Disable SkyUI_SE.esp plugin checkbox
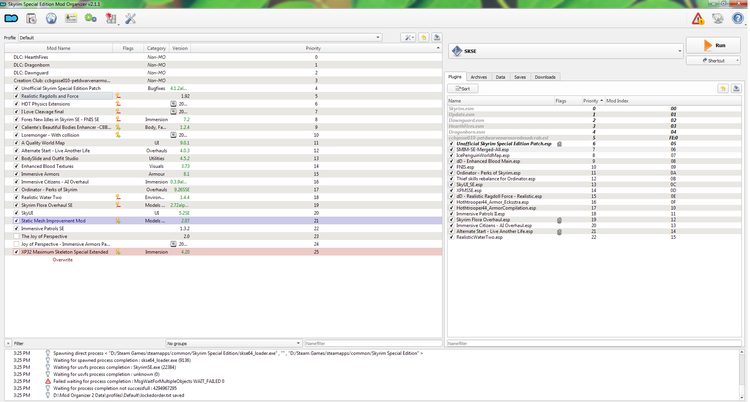750x402 pixels. click(x=452, y=185)
